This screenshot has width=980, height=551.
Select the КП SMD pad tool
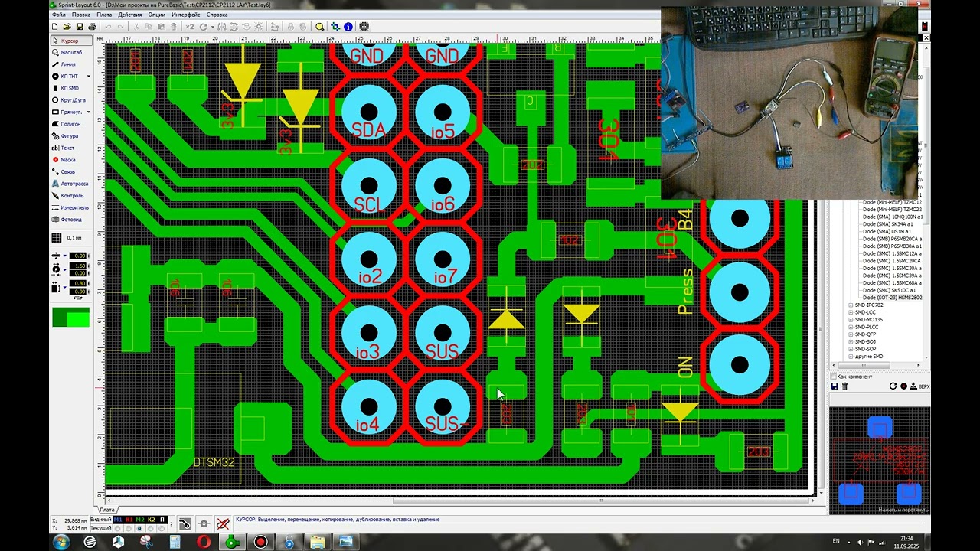[x=72, y=88]
